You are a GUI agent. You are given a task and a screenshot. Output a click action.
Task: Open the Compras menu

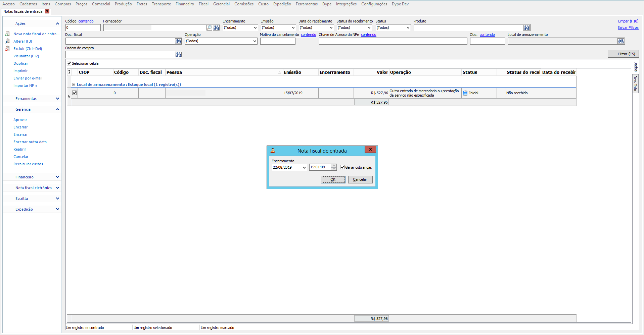[63, 4]
